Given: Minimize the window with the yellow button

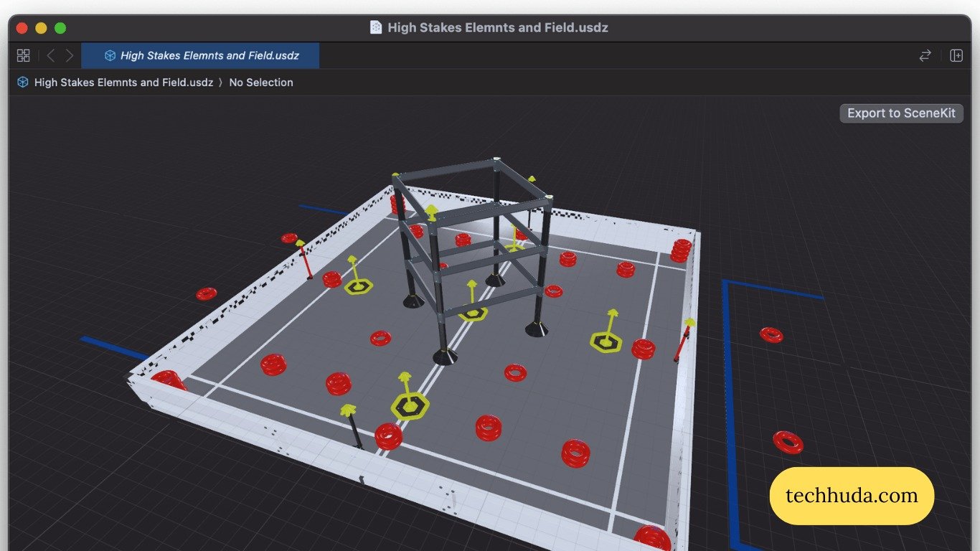Looking at the screenshot, I should point(41,28).
